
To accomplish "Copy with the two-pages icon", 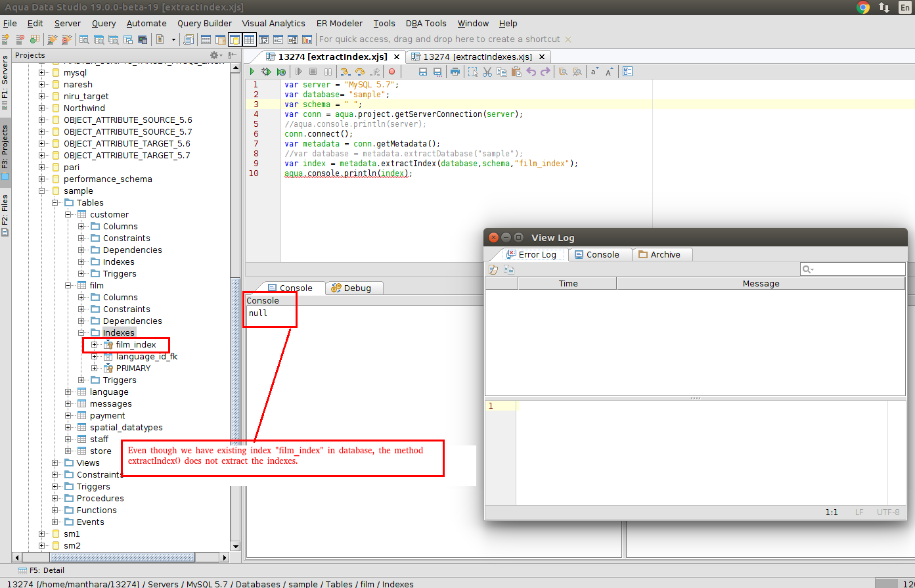I will pos(502,72).
